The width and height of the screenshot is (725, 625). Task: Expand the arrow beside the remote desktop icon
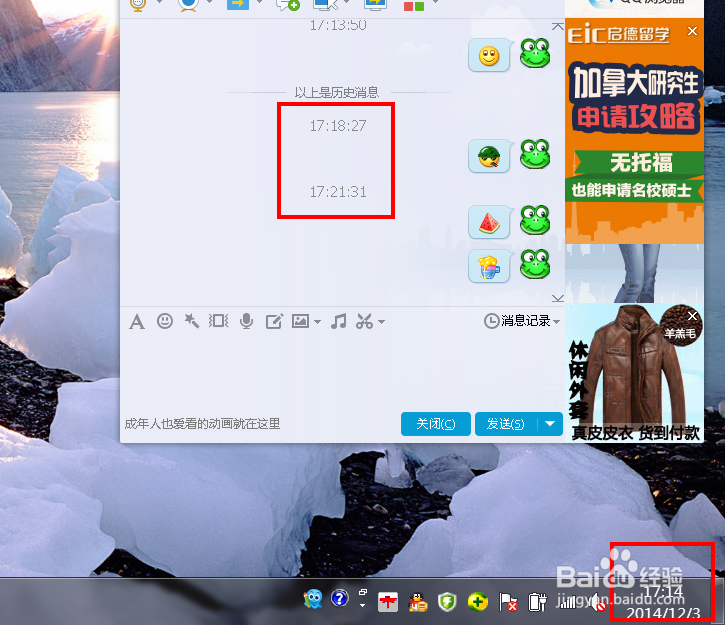pos(346,2)
